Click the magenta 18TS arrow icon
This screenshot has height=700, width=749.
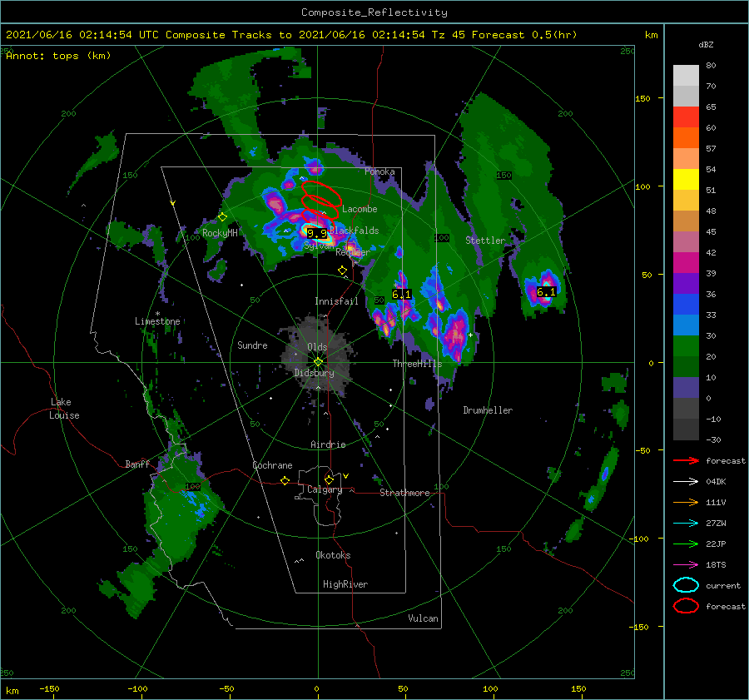click(686, 565)
